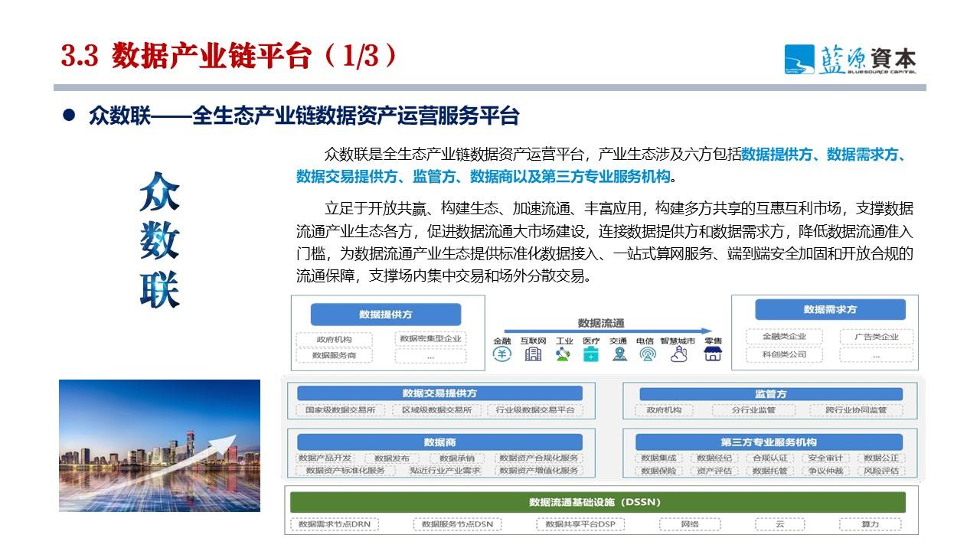Click the 智慧城市 smart city icon
Image resolution: width=980 pixels, height=551 pixels.
(x=678, y=354)
